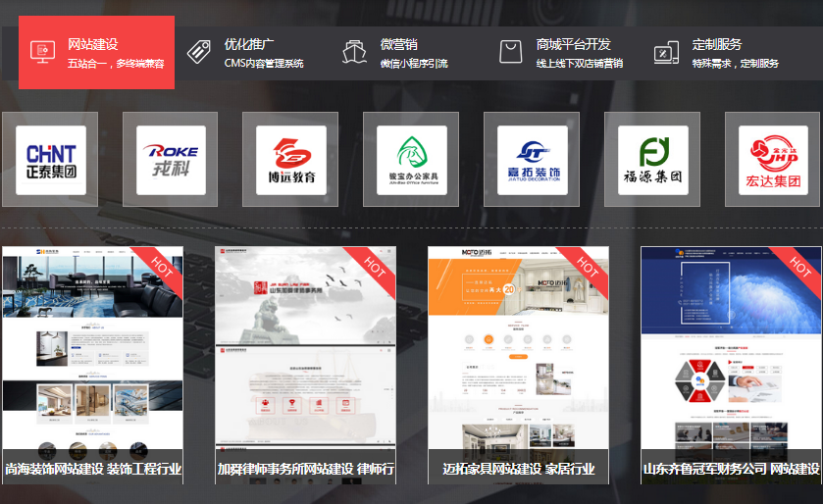The height and width of the screenshot is (504, 823).
Task: Open the ROKE 戎科 logo tile
Action: (x=171, y=160)
